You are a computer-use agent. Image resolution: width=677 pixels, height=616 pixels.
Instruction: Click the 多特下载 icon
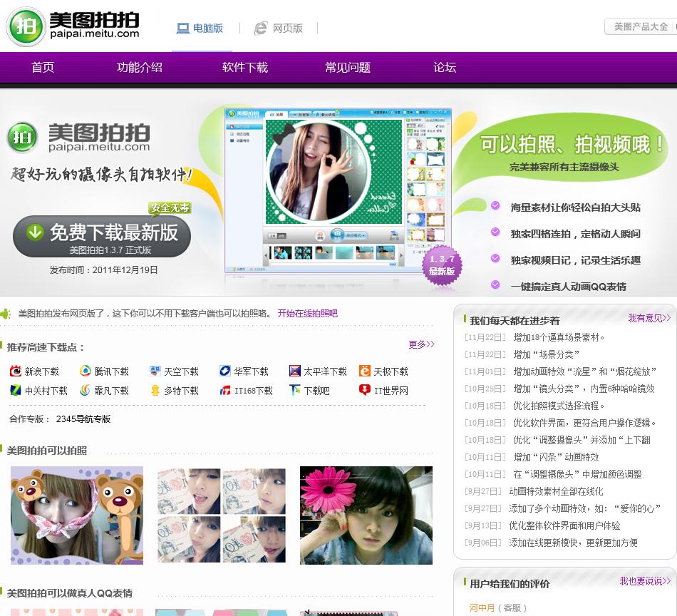coord(155,390)
